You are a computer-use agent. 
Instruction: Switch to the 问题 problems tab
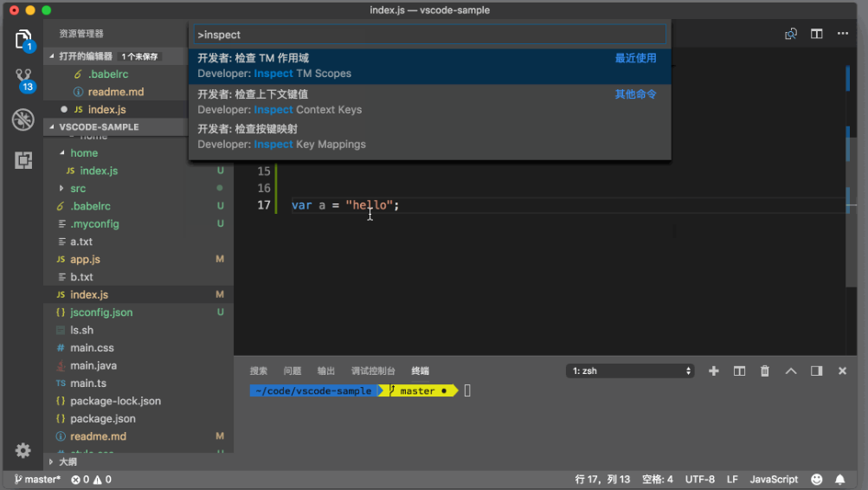point(293,371)
